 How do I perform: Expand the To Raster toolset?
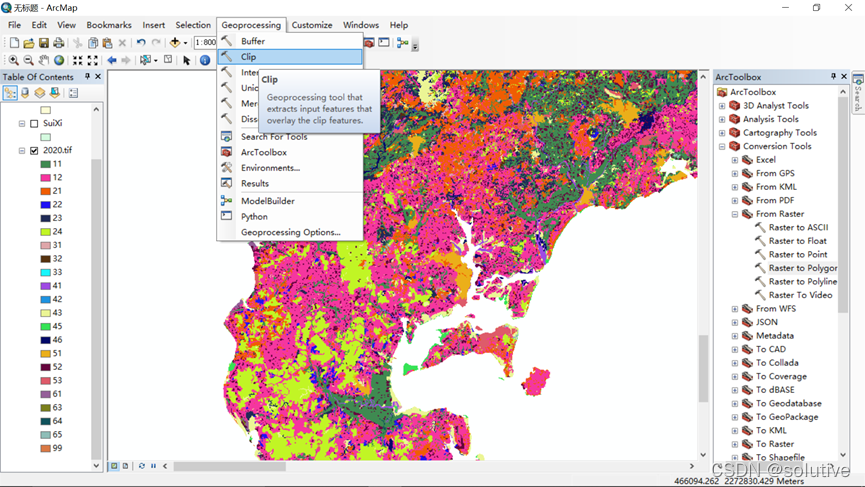click(735, 444)
